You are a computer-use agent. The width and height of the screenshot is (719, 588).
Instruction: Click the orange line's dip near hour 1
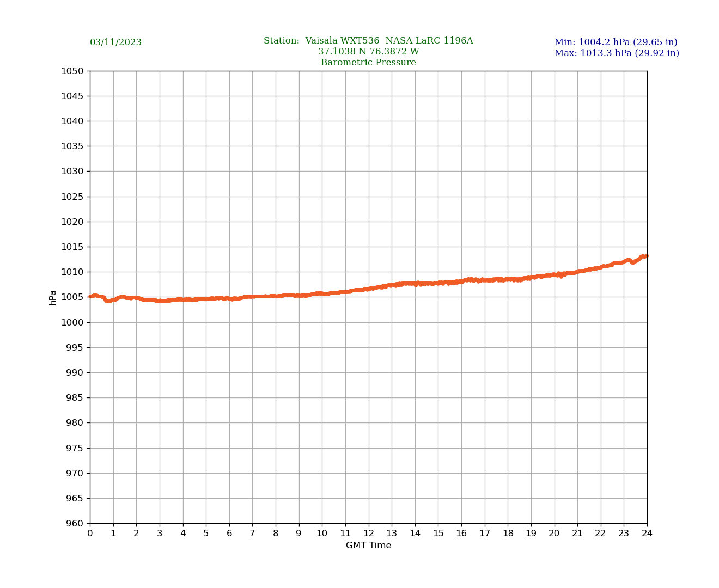[x=109, y=301]
